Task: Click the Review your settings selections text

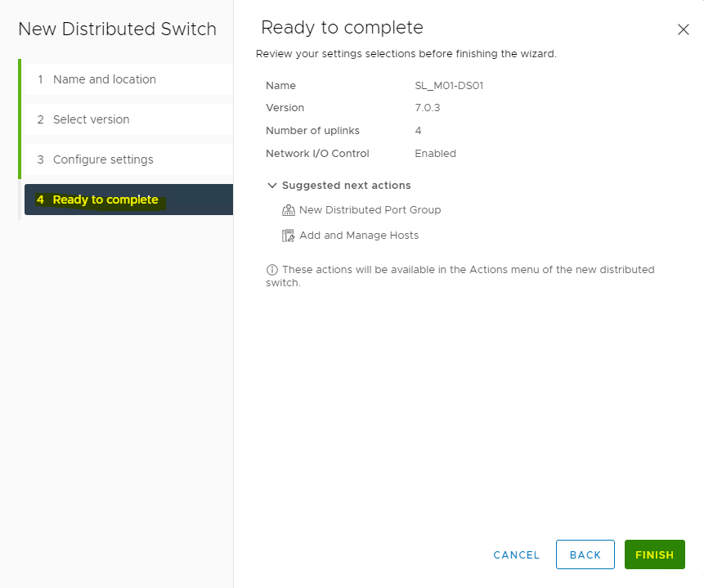Action: click(x=406, y=54)
